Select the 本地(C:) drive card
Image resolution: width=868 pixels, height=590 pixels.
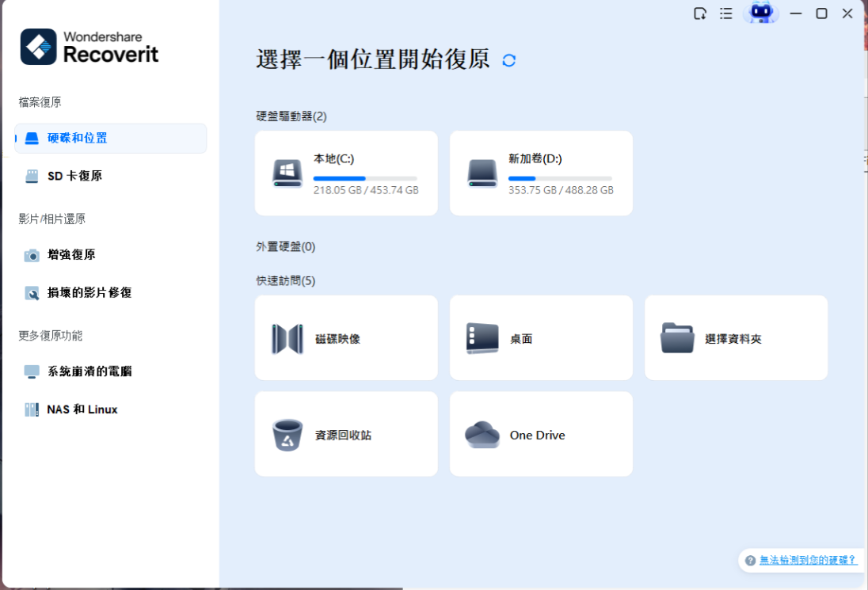tap(346, 173)
